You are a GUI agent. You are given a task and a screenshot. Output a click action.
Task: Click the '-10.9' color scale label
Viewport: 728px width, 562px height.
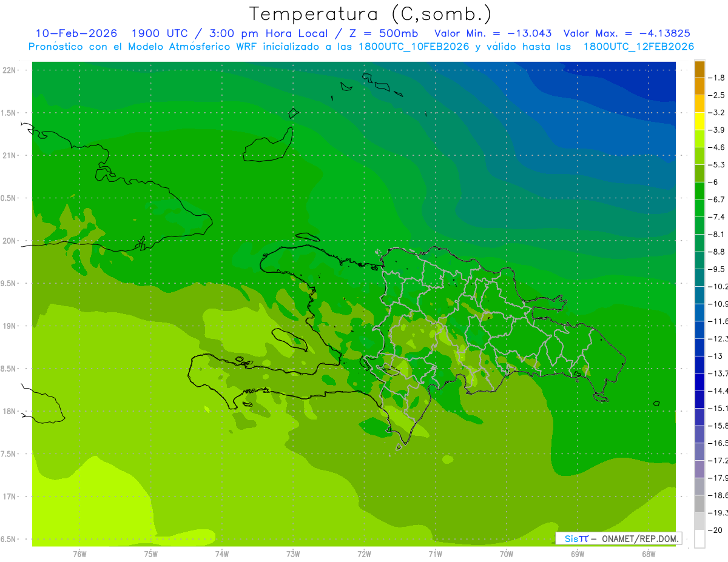point(718,304)
